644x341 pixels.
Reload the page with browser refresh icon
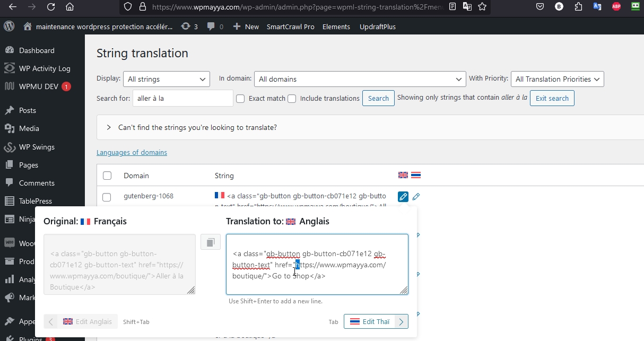pyautogui.click(x=50, y=7)
